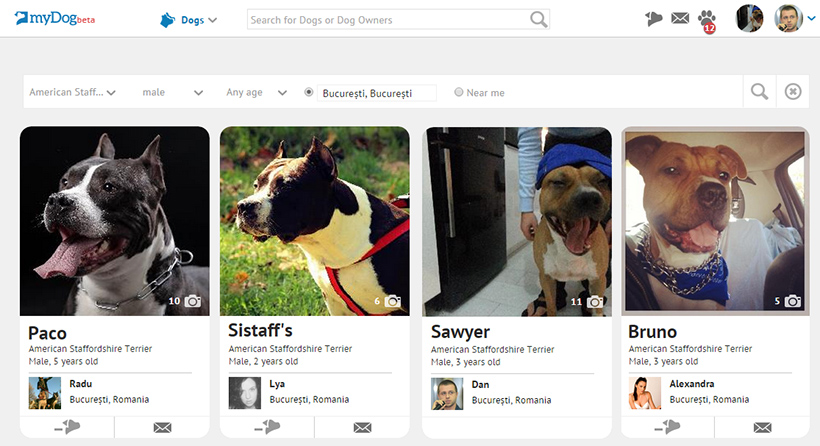Image resolution: width=820 pixels, height=446 pixels.
Task: Select the București location radio button
Action: click(x=308, y=92)
